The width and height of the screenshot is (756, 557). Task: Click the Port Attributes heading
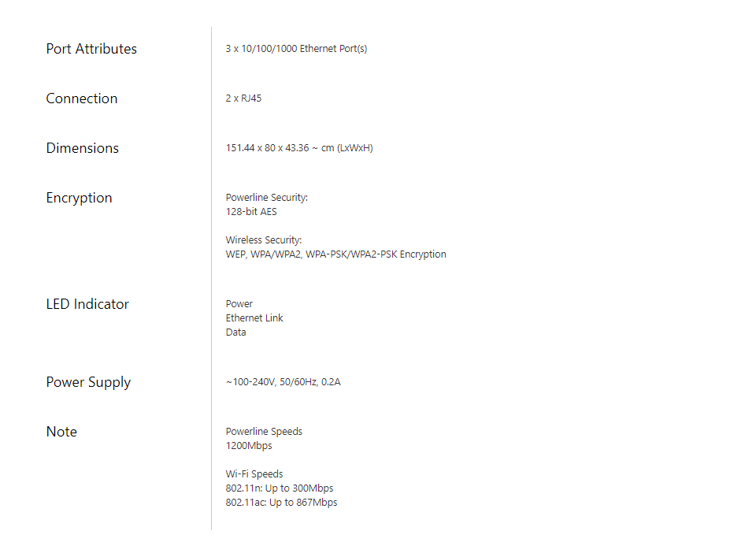[x=91, y=49]
